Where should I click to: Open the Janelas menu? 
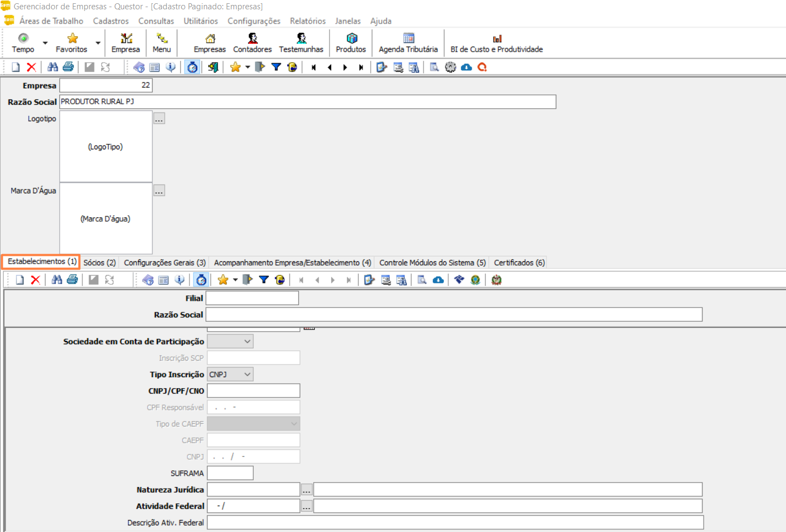(x=348, y=21)
